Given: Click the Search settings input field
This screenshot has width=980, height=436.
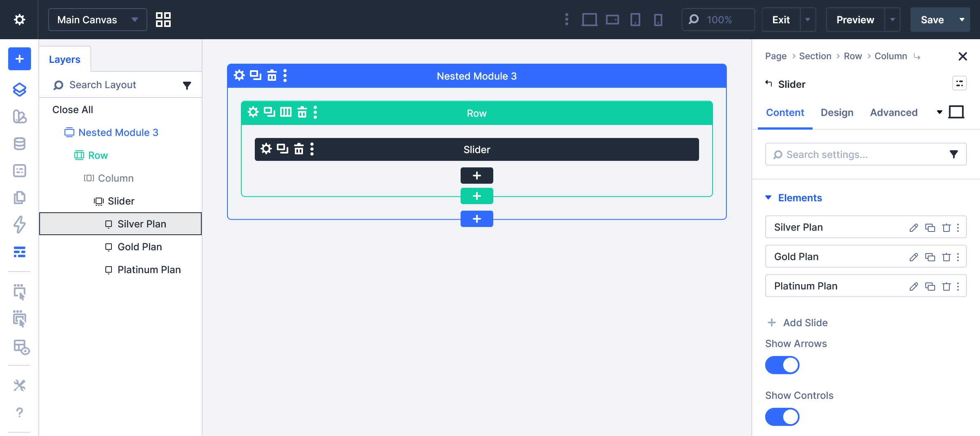Looking at the screenshot, I should (x=857, y=154).
